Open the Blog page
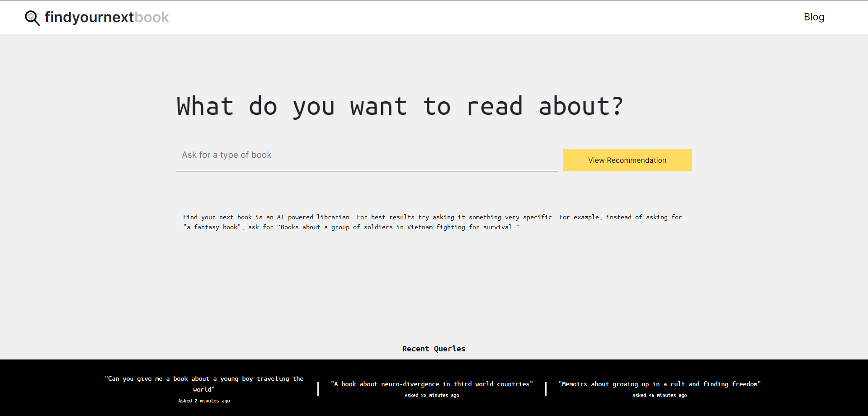This screenshot has height=416, width=868. coord(814,17)
